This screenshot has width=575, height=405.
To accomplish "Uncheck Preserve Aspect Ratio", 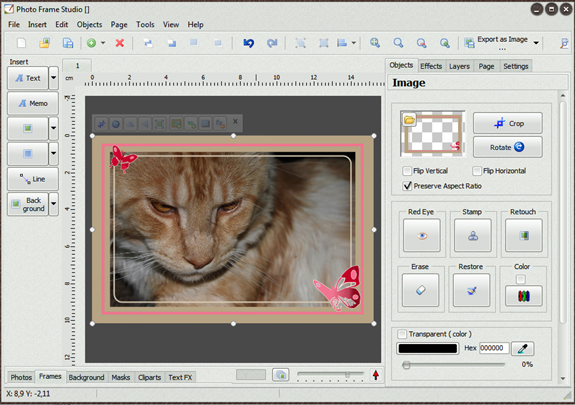I will click(407, 186).
